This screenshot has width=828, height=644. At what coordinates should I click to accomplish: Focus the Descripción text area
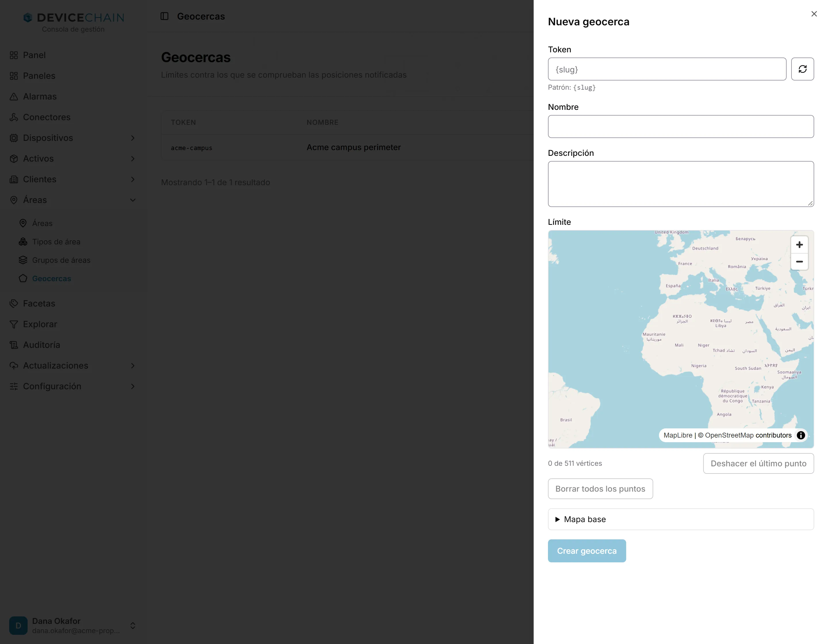(681, 184)
